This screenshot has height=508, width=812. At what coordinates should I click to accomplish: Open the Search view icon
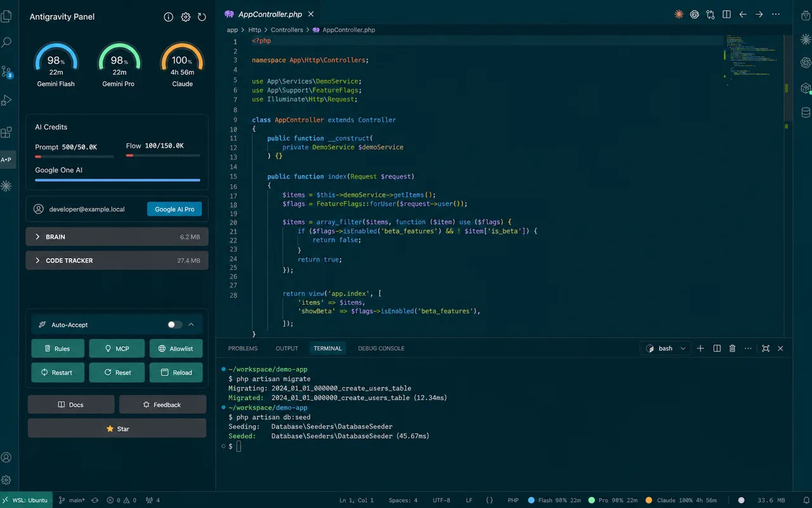tap(6, 43)
